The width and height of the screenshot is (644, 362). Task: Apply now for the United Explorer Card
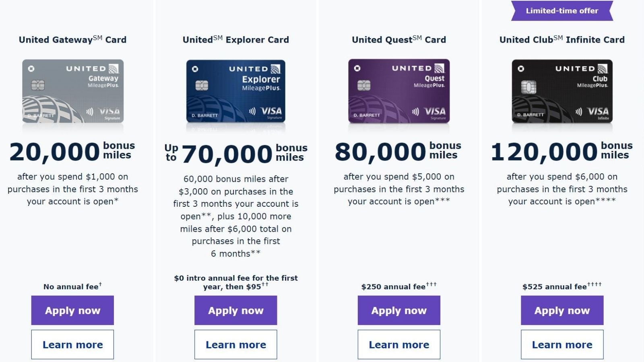point(236,310)
